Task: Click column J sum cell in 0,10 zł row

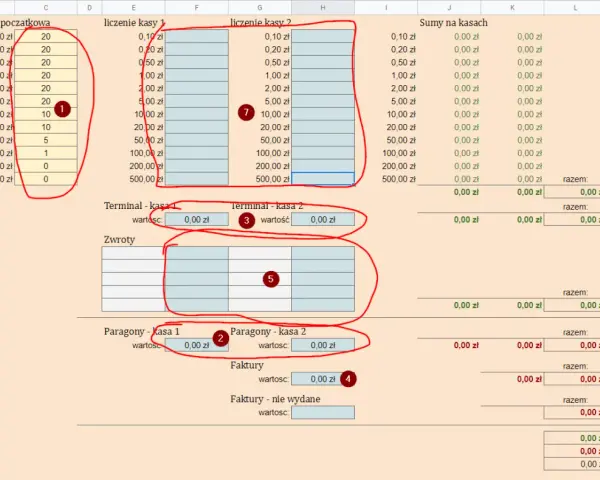Action: 466,36
